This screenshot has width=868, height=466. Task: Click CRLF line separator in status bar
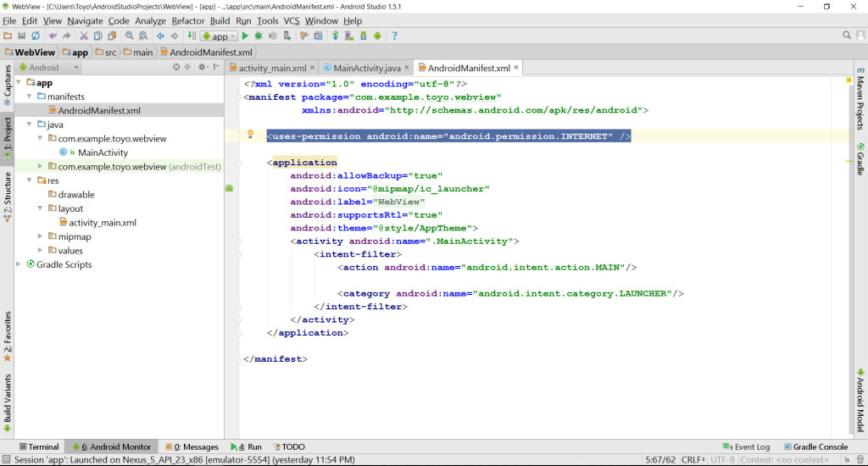click(693, 459)
